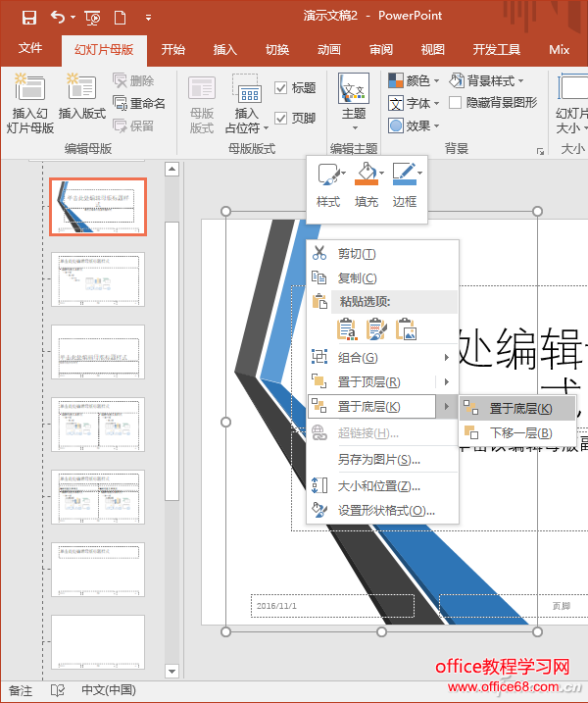Enable Hide Background Graphics (隐藏背景图形) checkbox
The image size is (588, 703).
point(456,102)
